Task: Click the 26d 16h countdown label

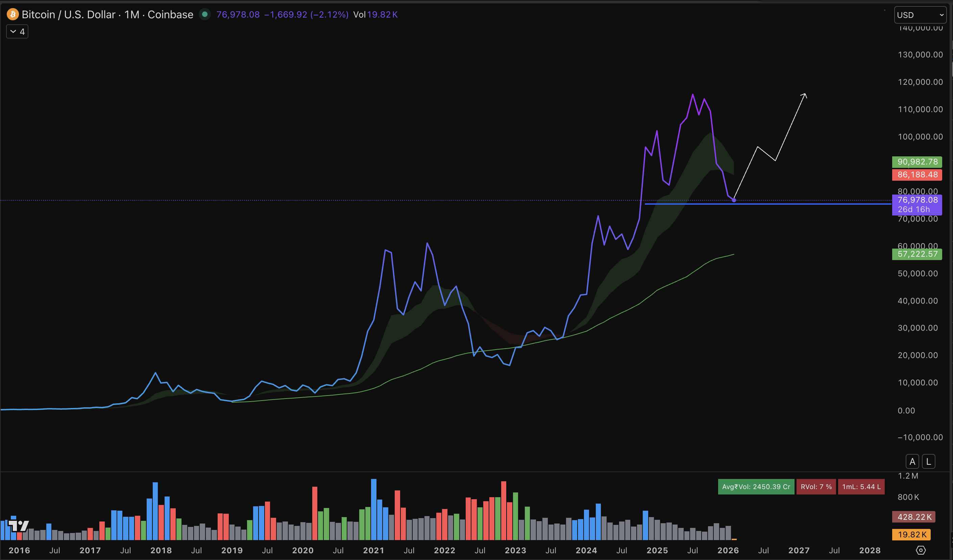Action: [x=914, y=209]
